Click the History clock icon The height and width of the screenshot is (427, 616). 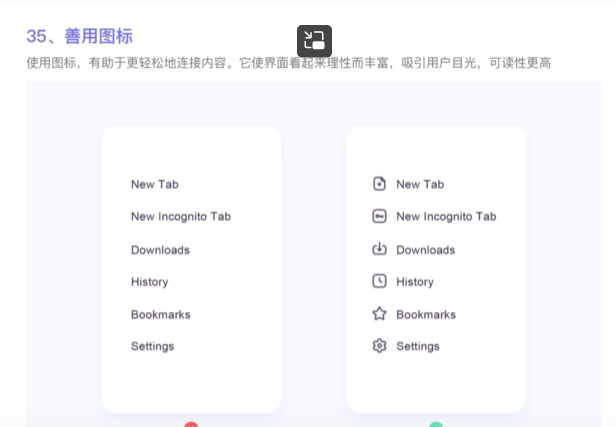(x=379, y=282)
